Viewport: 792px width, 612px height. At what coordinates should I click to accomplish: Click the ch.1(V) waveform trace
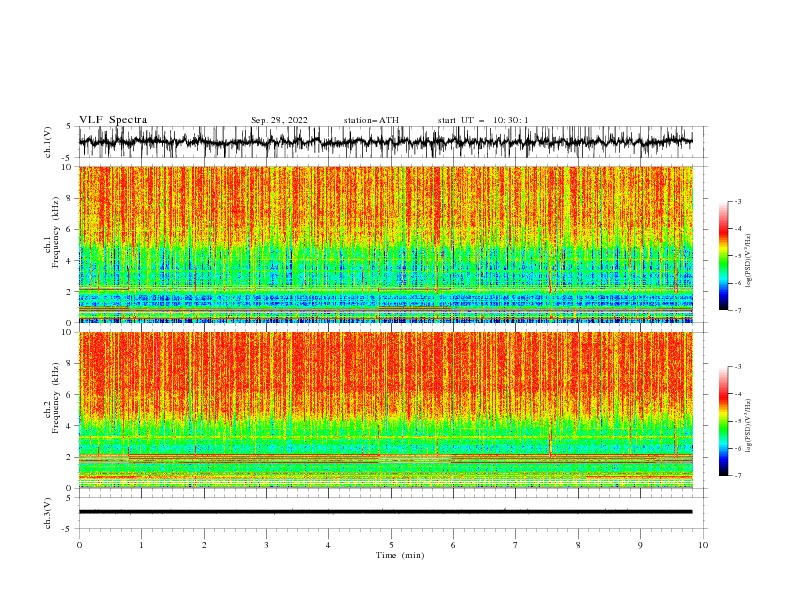click(386, 142)
